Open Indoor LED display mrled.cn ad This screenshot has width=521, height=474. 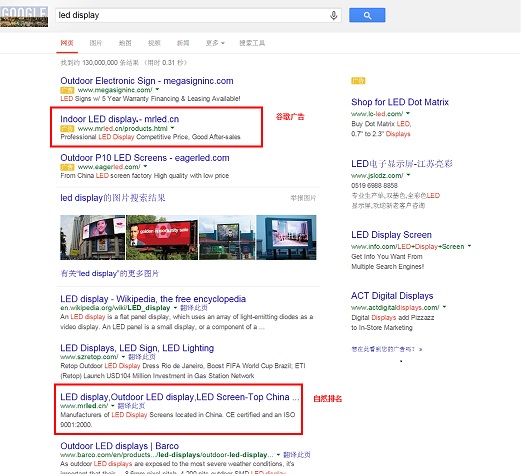pyautogui.click(x=120, y=119)
